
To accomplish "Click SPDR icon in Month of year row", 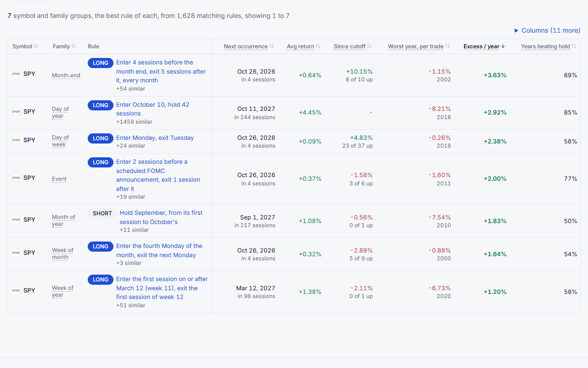I will 16,219.
